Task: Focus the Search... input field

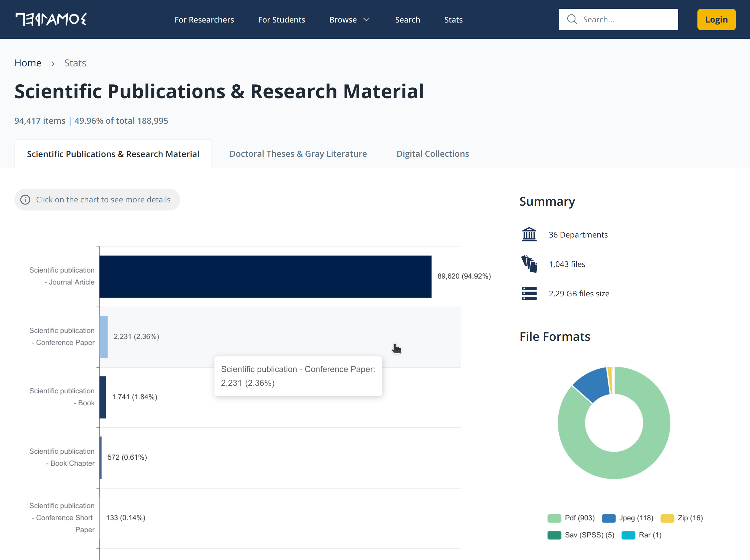Action: tap(618, 19)
